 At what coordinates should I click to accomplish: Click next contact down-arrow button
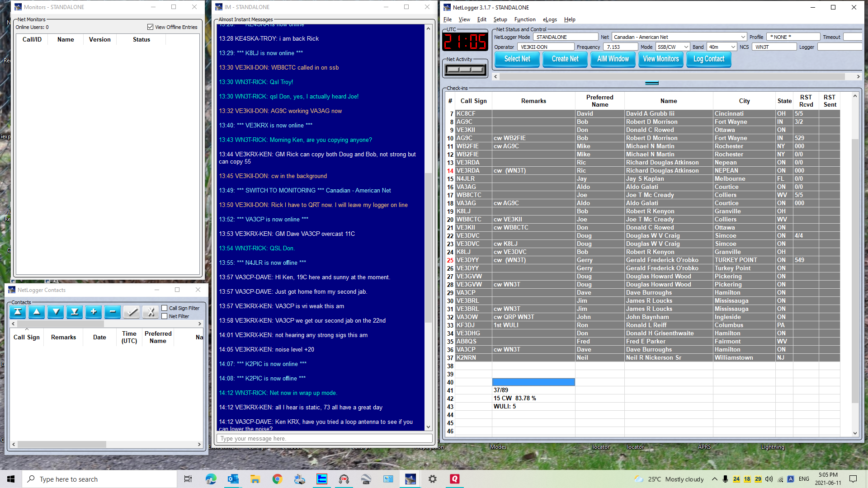(56, 312)
